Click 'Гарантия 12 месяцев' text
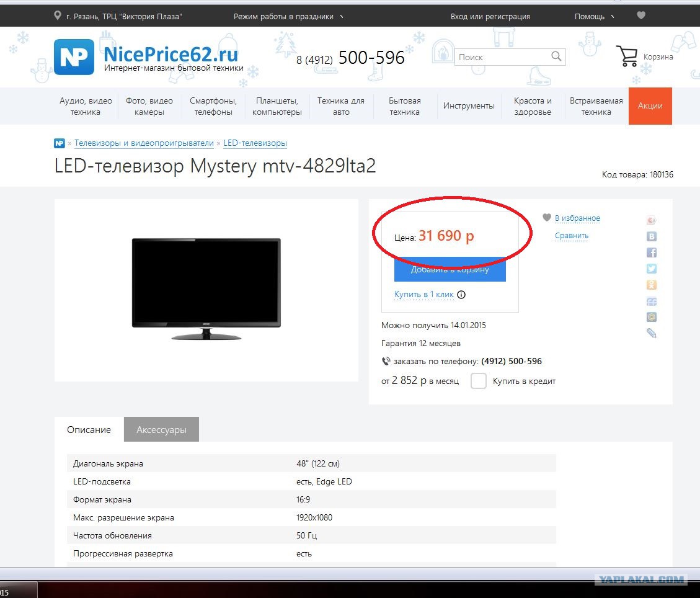 click(x=420, y=344)
